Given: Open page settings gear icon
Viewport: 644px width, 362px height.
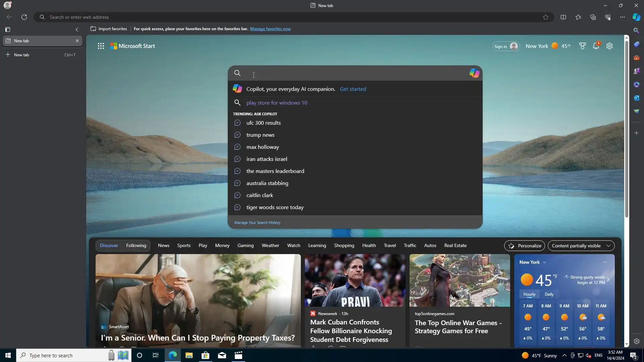Looking at the screenshot, I should pyautogui.click(x=609, y=46).
